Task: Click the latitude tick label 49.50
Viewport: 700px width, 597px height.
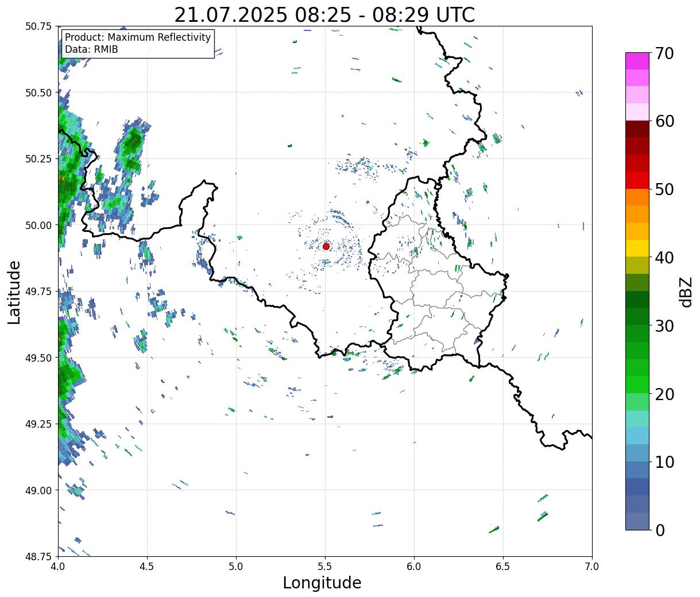Action: [x=38, y=358]
